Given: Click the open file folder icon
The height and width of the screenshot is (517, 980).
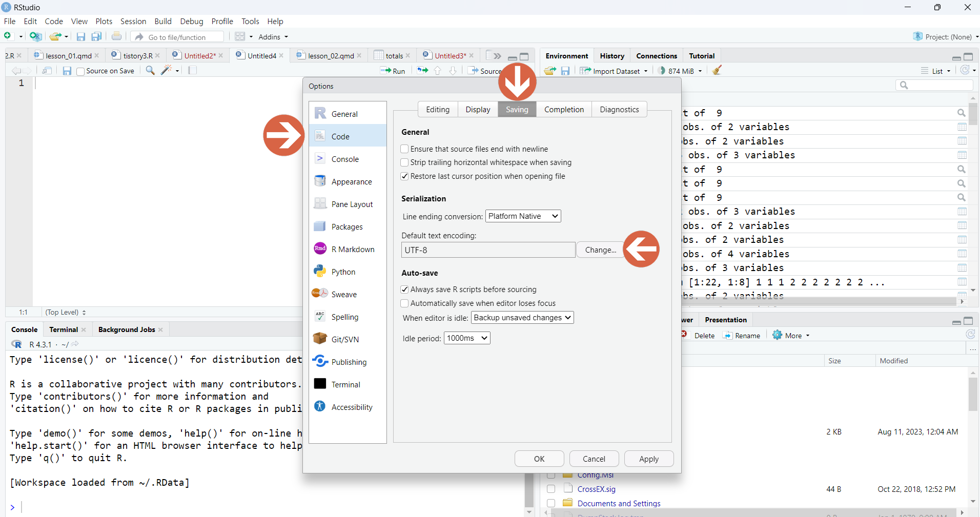Looking at the screenshot, I should [55, 36].
